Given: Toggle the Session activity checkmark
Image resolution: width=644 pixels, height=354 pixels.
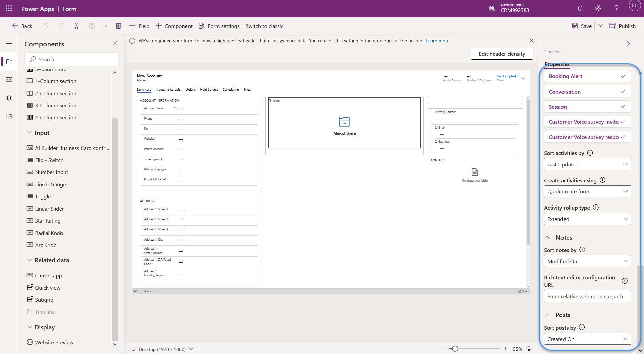Looking at the screenshot, I should pos(623,107).
